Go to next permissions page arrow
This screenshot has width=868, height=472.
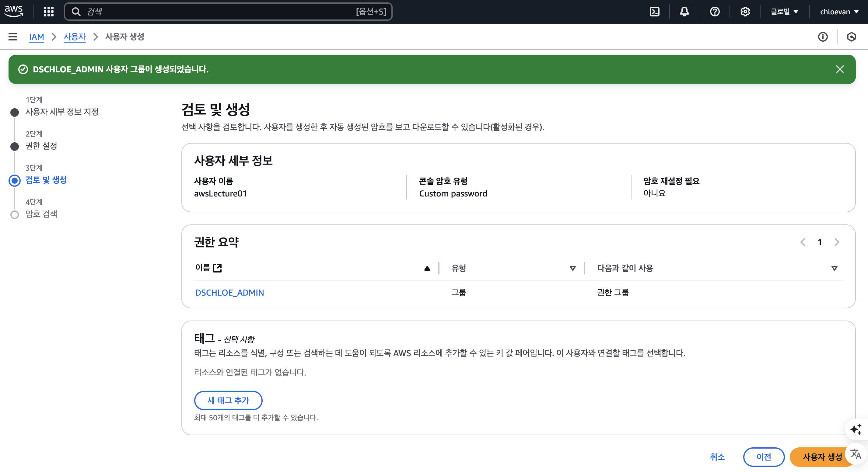click(x=837, y=242)
